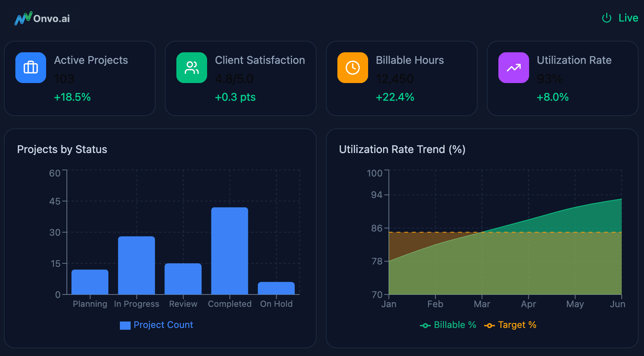Click the Billable % legend marker icon
The height and width of the screenshot is (356, 644).
pos(425,326)
